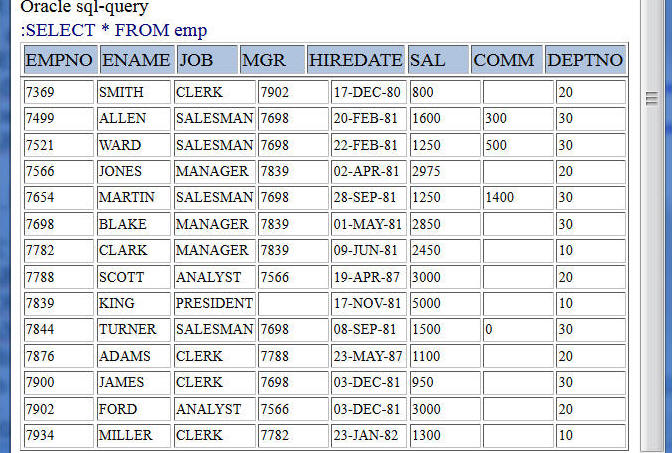Select the MILLER name cell
This screenshot has height=453, width=672.
[x=134, y=435]
